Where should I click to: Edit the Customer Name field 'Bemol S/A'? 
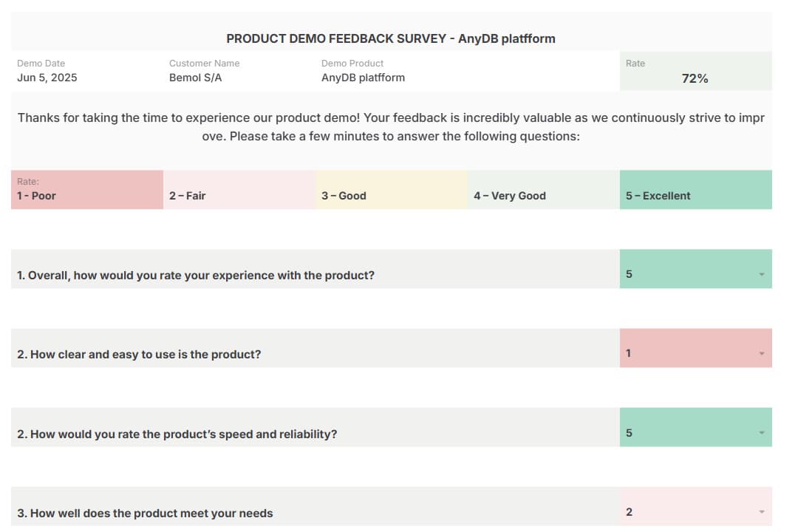pyautogui.click(x=195, y=78)
